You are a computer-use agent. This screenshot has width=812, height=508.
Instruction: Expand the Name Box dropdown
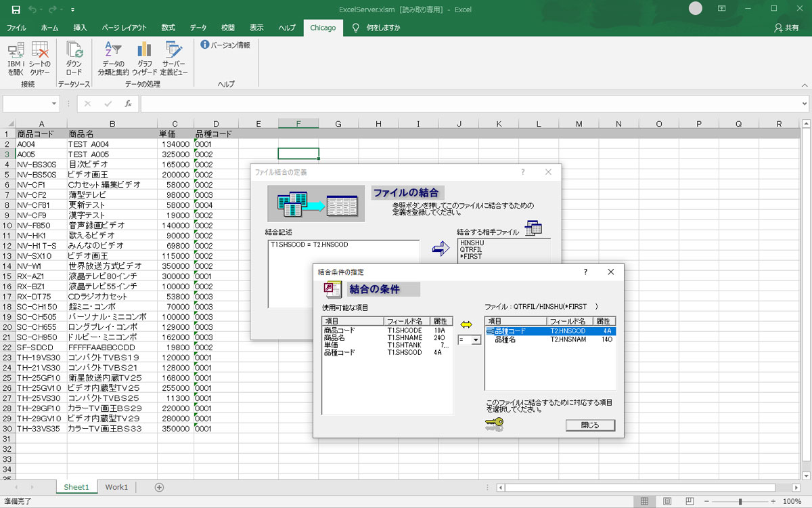(x=55, y=104)
